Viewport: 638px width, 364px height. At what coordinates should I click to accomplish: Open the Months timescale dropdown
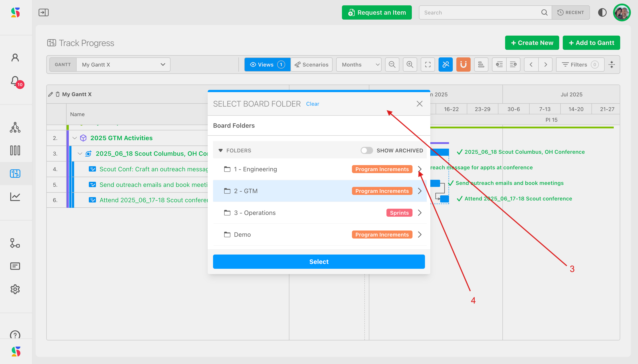358,65
